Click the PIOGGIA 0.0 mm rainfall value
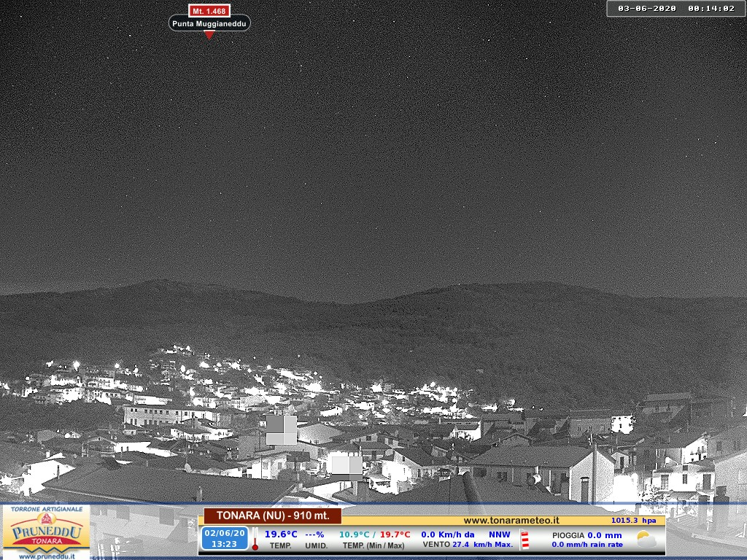The image size is (747, 560). point(587,535)
